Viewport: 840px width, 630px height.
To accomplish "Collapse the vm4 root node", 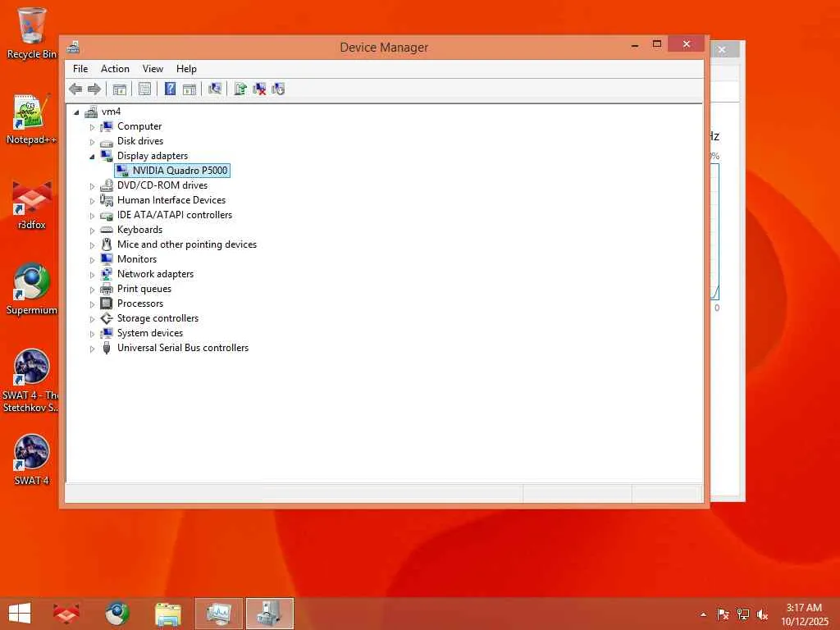I will [x=76, y=112].
